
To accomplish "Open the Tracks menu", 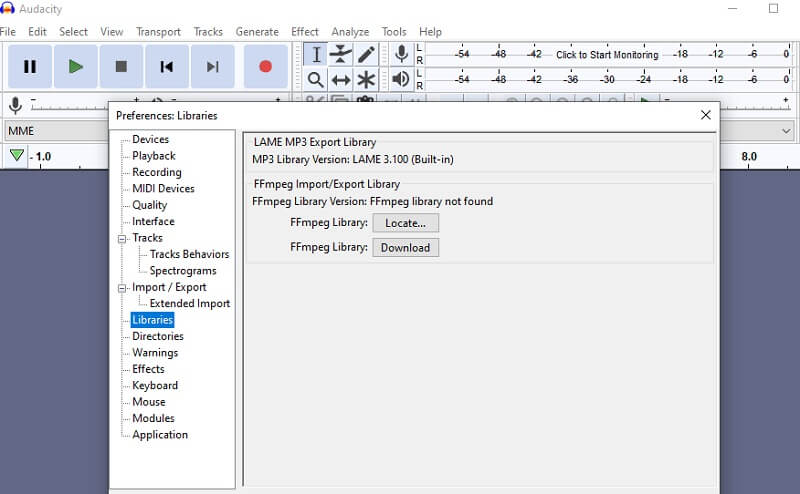I will tap(208, 32).
